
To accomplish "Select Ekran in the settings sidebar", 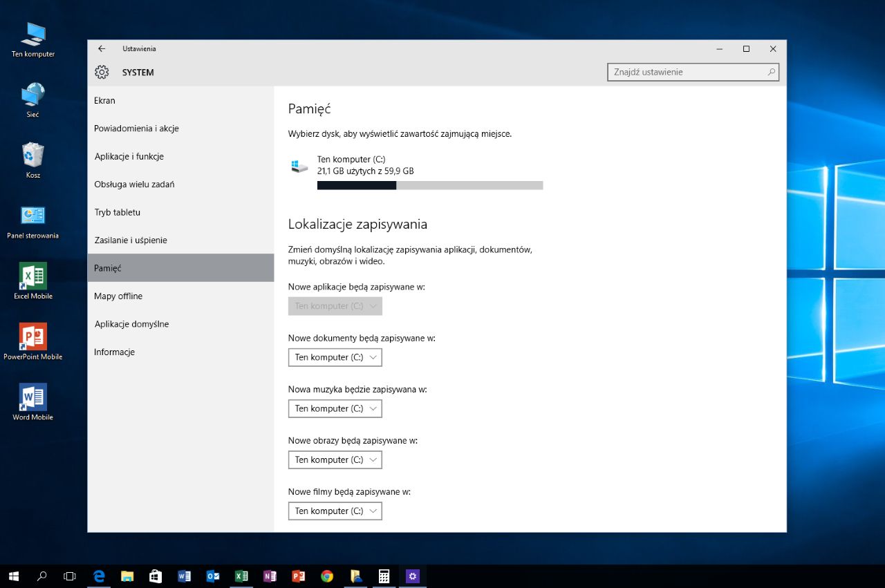I will tap(105, 101).
